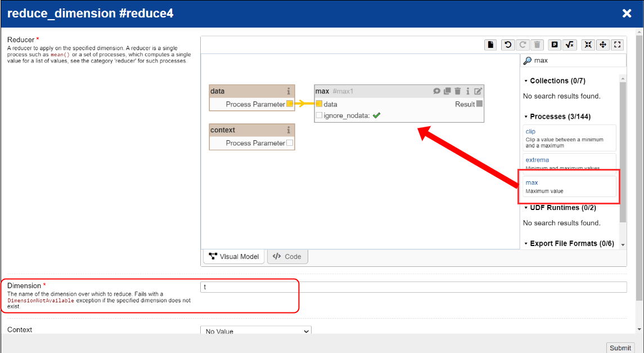The image size is (644, 353).
Task: Click the Dimension text input field
Action: 413,287
